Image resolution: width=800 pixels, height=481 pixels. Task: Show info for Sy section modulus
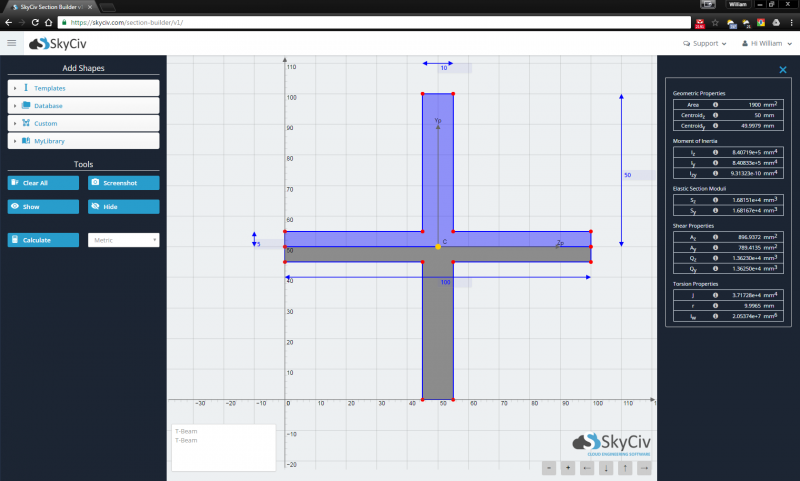[715, 210]
